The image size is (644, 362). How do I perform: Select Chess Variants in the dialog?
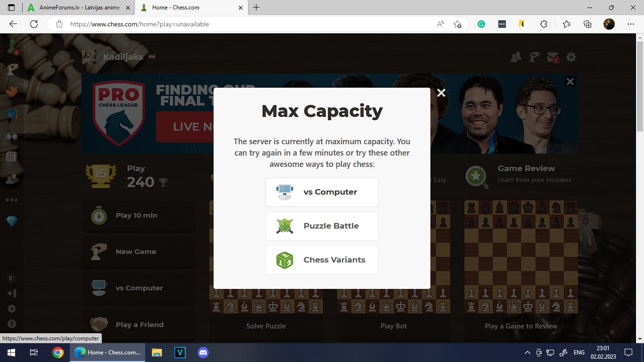coord(322,260)
